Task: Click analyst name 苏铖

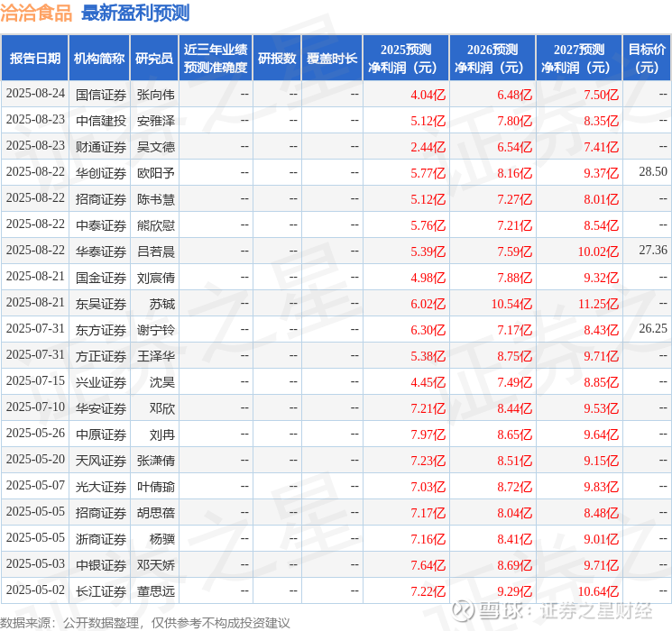Action: 162,304
